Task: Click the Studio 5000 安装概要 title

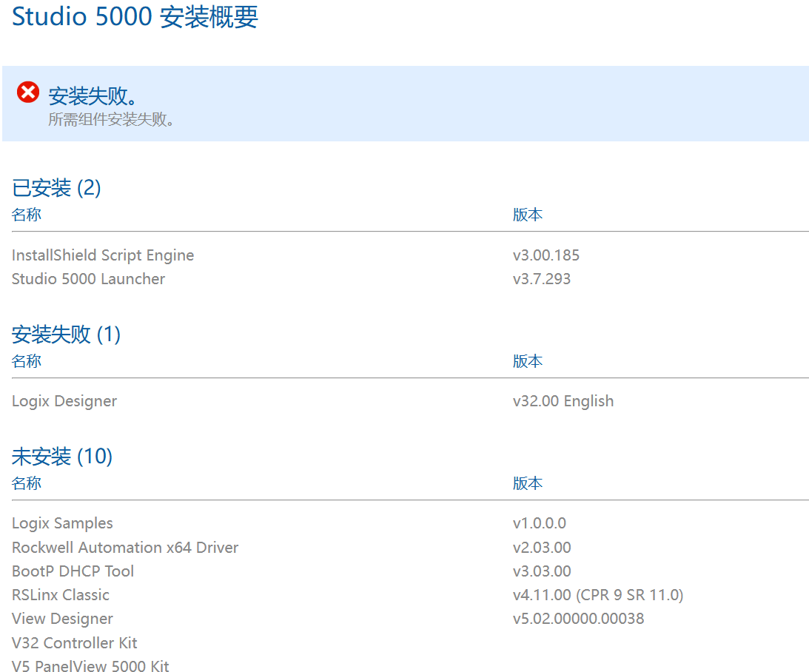Action: click(135, 16)
